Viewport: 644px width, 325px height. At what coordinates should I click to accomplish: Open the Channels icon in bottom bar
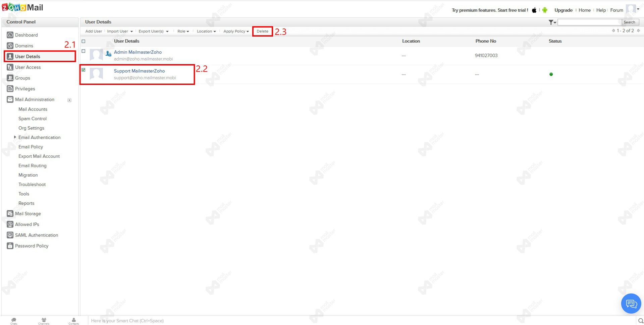tap(44, 321)
